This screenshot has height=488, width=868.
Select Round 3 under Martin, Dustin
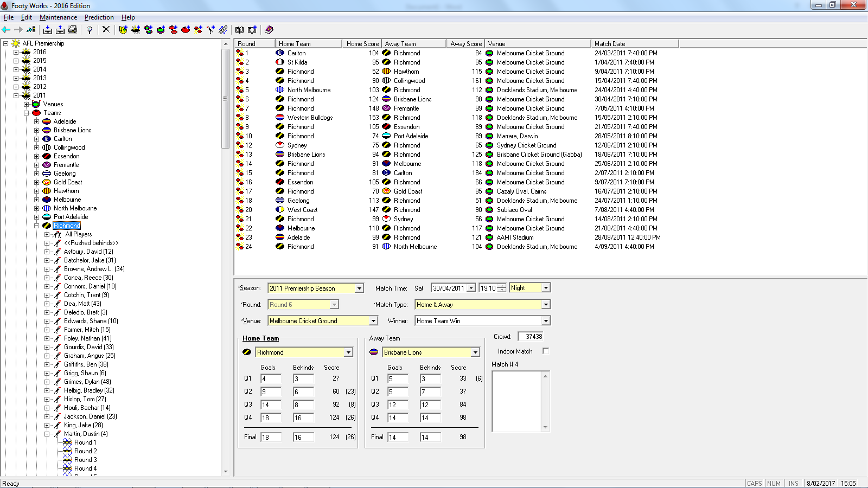click(x=86, y=460)
